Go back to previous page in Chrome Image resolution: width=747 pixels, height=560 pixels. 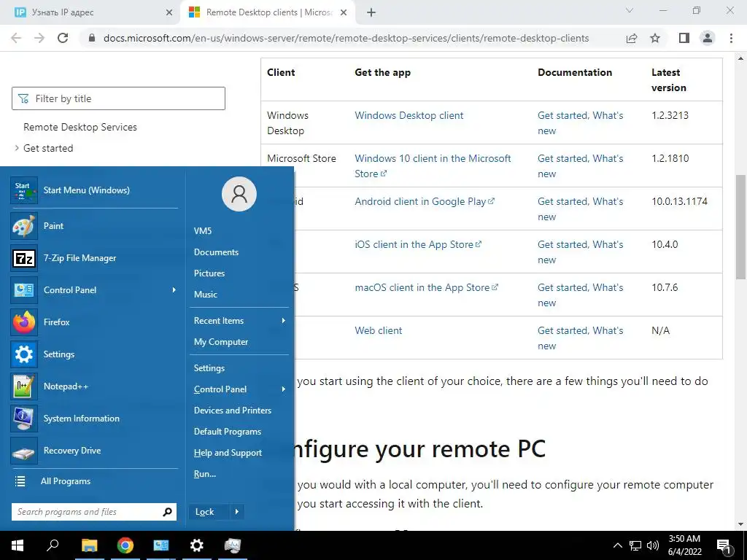(16, 38)
